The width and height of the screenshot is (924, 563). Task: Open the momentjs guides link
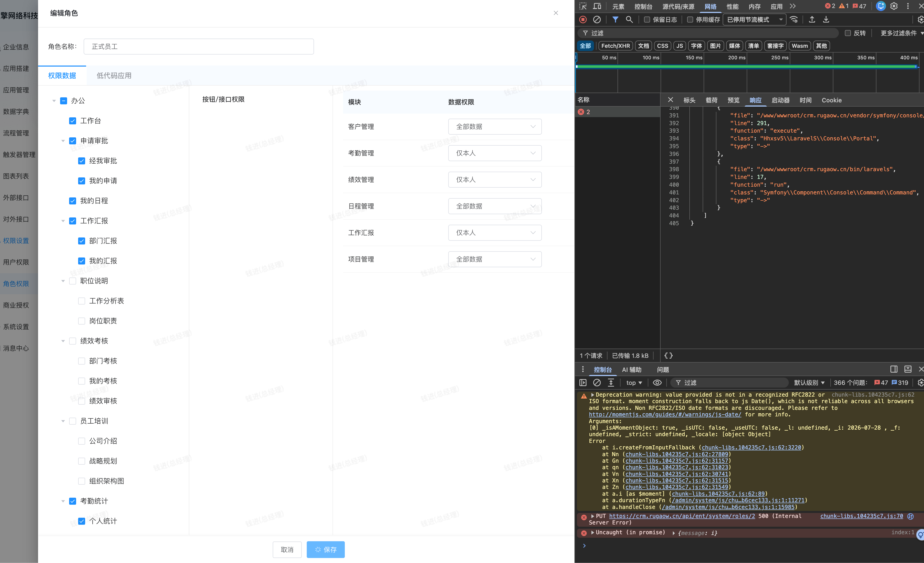point(665,414)
